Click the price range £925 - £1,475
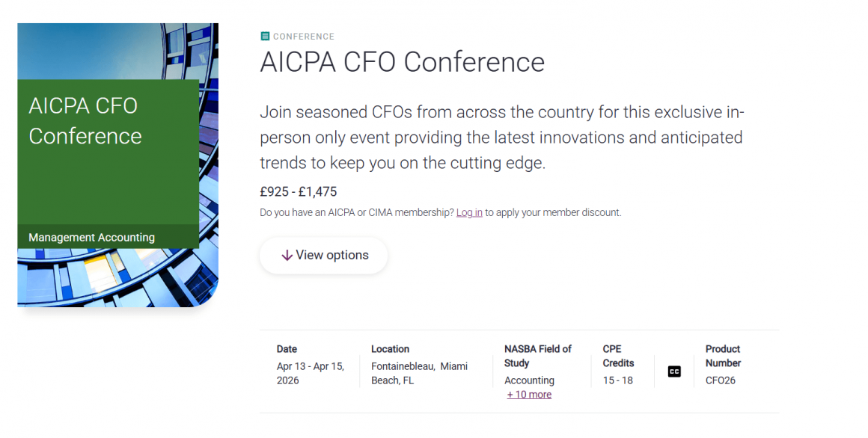The image size is (868, 438). point(299,191)
